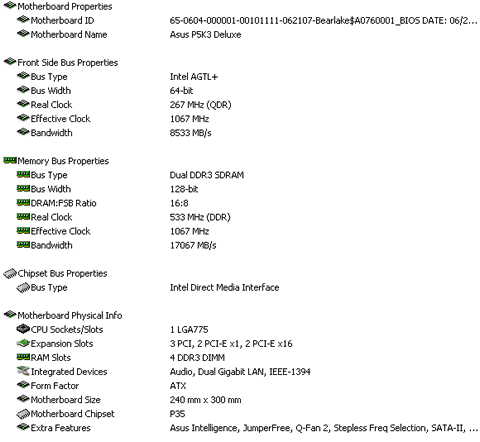Image resolution: width=480 pixels, height=442 pixels.
Task: Click the Intel Direct Media Interface value
Action: (224, 287)
